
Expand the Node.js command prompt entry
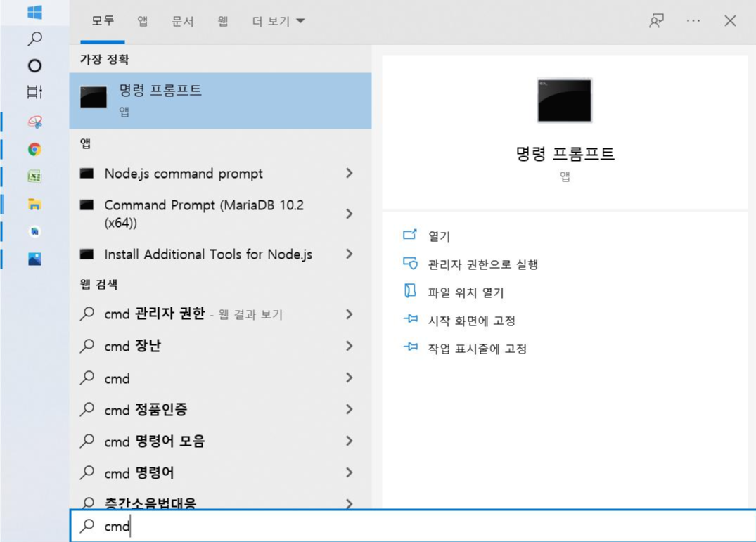pos(350,173)
